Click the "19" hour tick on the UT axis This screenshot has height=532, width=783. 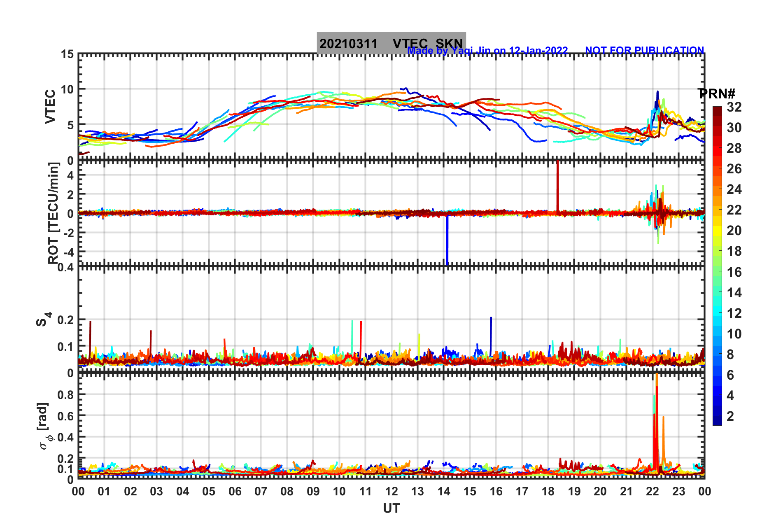tap(574, 491)
